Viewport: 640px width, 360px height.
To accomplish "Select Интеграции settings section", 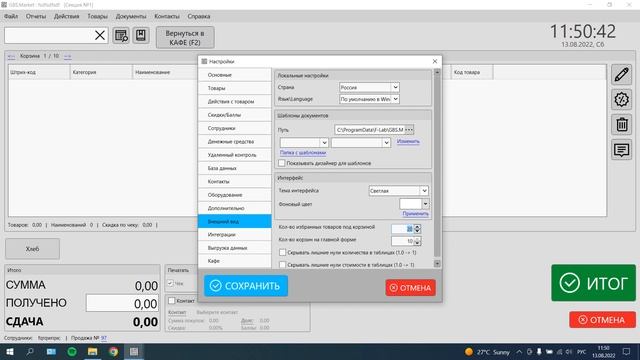I will click(235, 235).
